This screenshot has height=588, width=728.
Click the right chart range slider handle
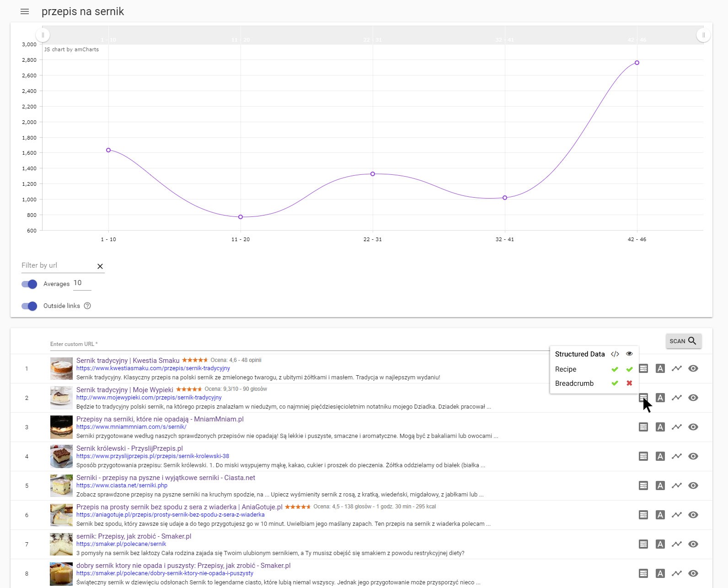click(703, 35)
